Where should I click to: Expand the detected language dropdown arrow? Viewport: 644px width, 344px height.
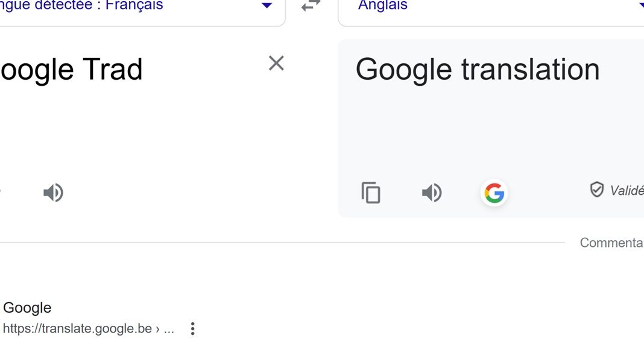[x=267, y=5]
